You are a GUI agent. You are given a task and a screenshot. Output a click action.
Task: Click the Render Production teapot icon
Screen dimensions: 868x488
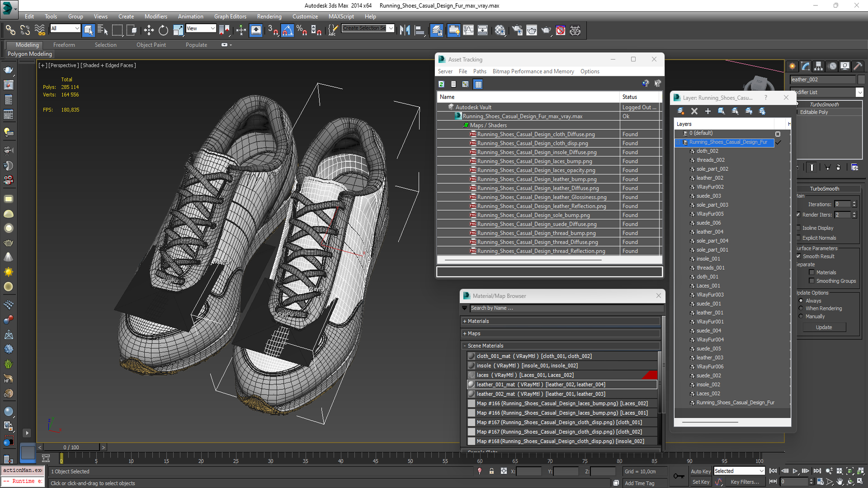pos(546,30)
